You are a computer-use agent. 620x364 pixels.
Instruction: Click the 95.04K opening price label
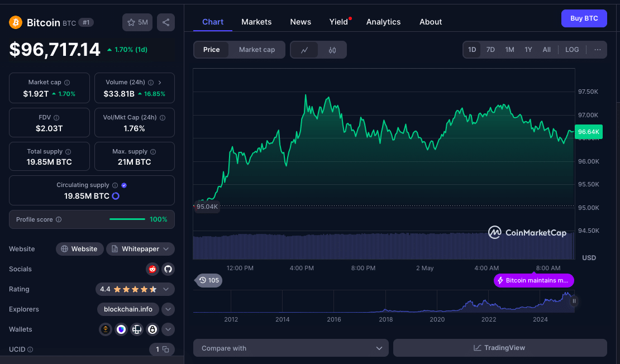(x=207, y=207)
